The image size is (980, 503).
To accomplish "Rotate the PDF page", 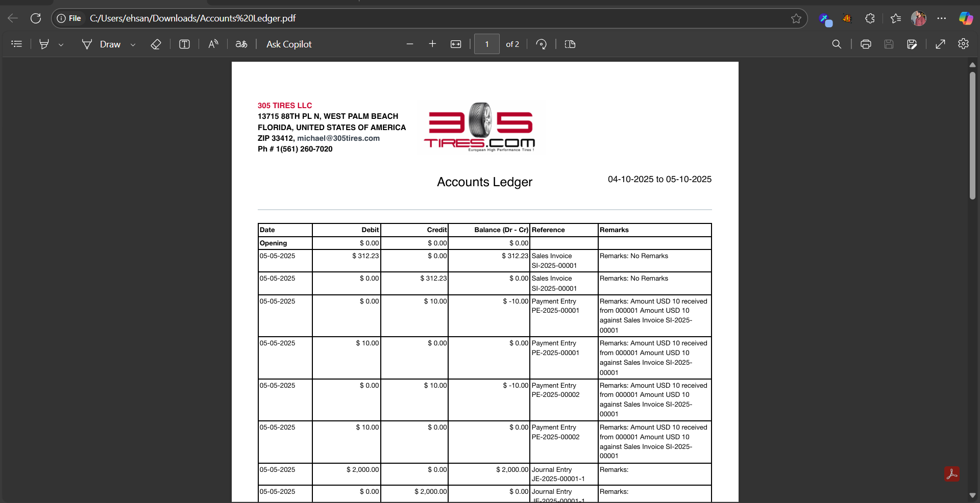I will [x=542, y=44].
